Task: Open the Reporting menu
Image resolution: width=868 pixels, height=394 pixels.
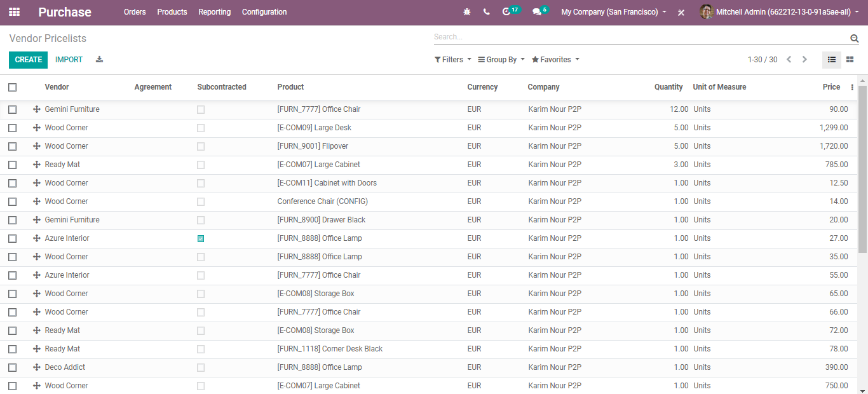Action: click(x=215, y=12)
